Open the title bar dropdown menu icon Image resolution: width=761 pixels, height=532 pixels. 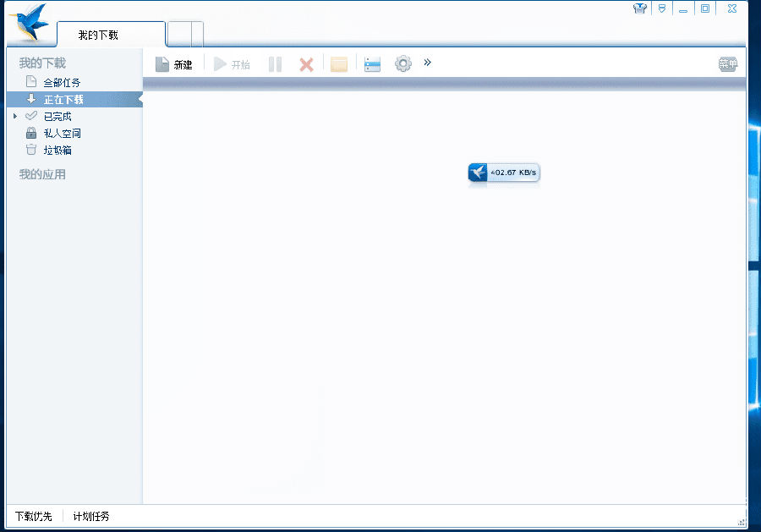(662, 8)
